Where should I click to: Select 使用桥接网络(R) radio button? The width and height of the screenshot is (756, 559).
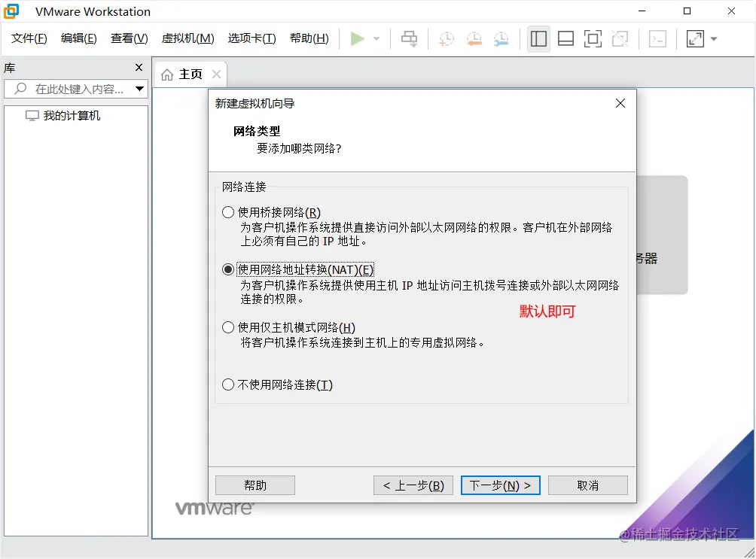pos(228,212)
